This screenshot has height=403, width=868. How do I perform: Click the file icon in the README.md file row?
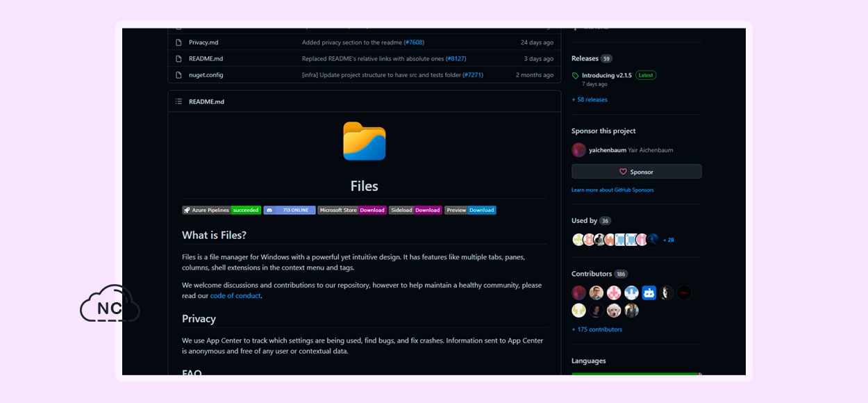178,59
